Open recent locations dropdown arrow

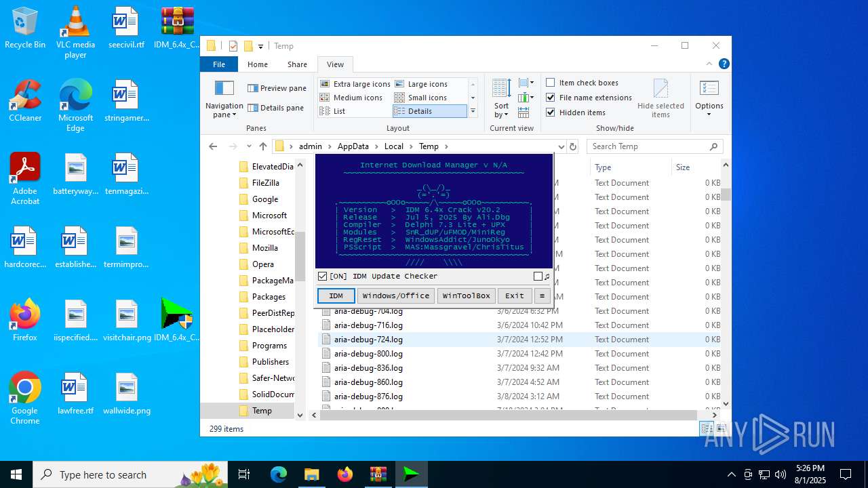(x=250, y=146)
